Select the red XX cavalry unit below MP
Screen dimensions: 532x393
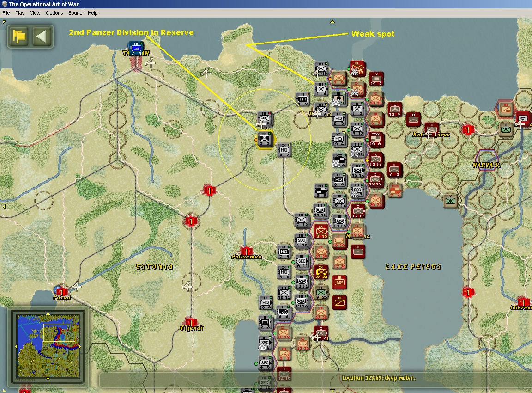[x=339, y=302]
